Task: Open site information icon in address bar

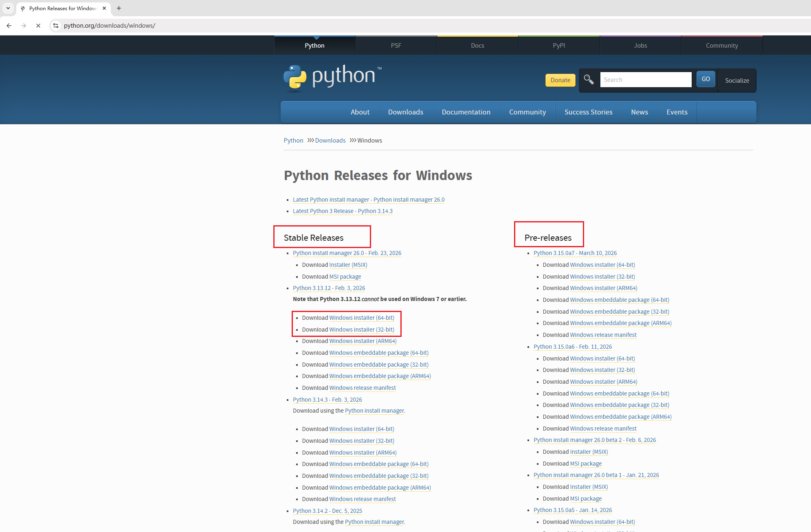Action: point(56,26)
